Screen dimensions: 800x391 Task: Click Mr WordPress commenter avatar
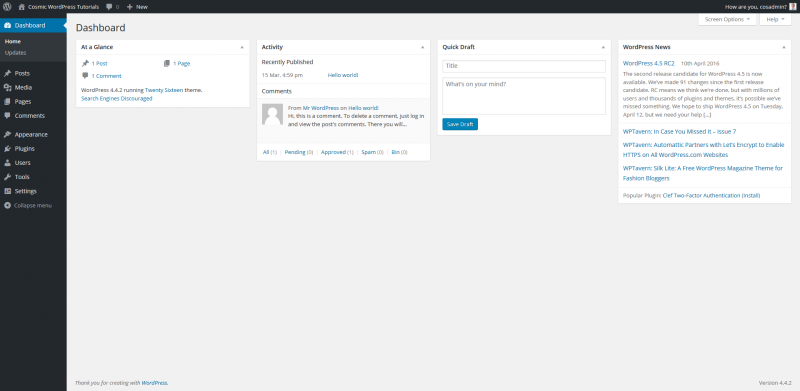(272, 114)
